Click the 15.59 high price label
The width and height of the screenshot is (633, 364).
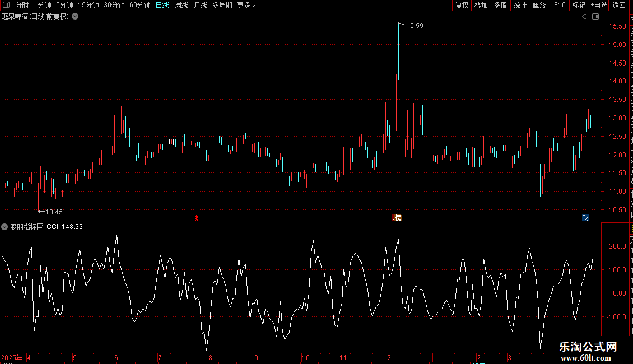pyautogui.click(x=415, y=25)
